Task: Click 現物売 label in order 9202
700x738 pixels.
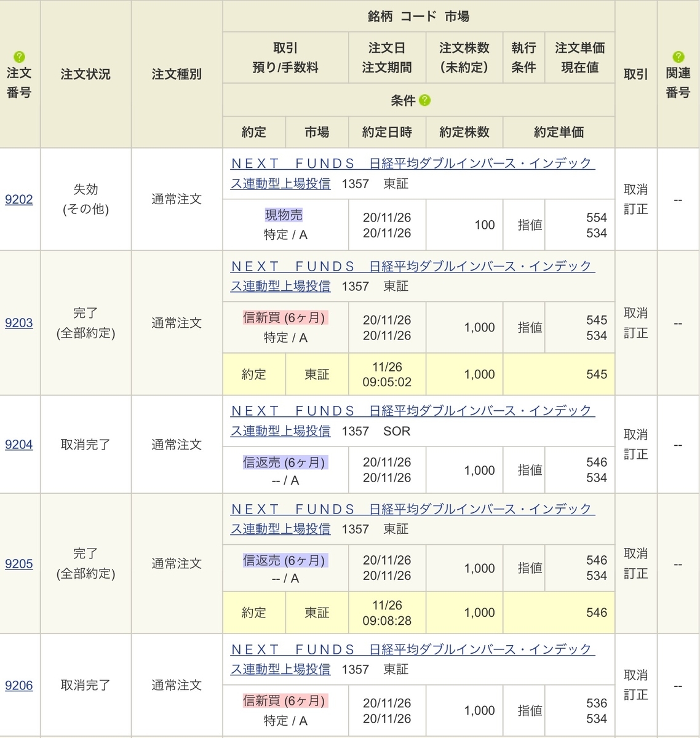Action: (x=284, y=215)
